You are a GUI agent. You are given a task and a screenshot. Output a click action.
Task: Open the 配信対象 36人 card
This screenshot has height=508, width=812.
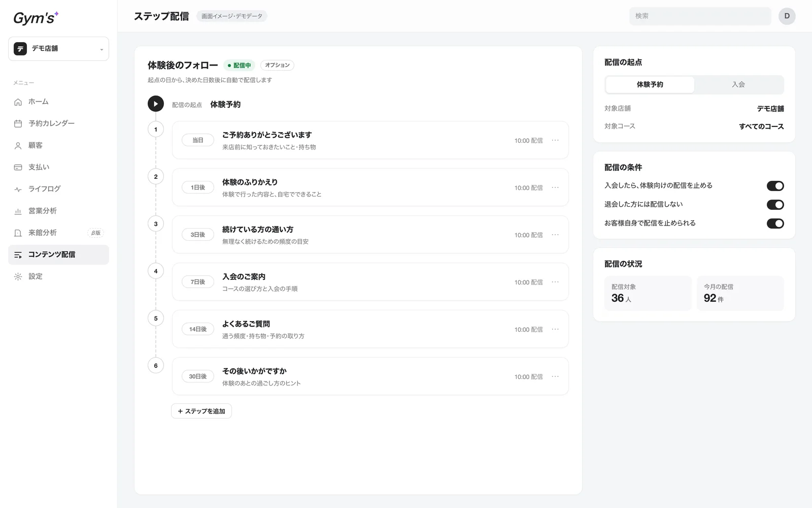(x=648, y=293)
